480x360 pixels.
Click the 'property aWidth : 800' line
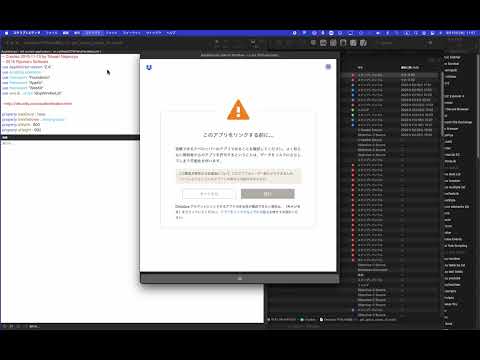[21, 124]
